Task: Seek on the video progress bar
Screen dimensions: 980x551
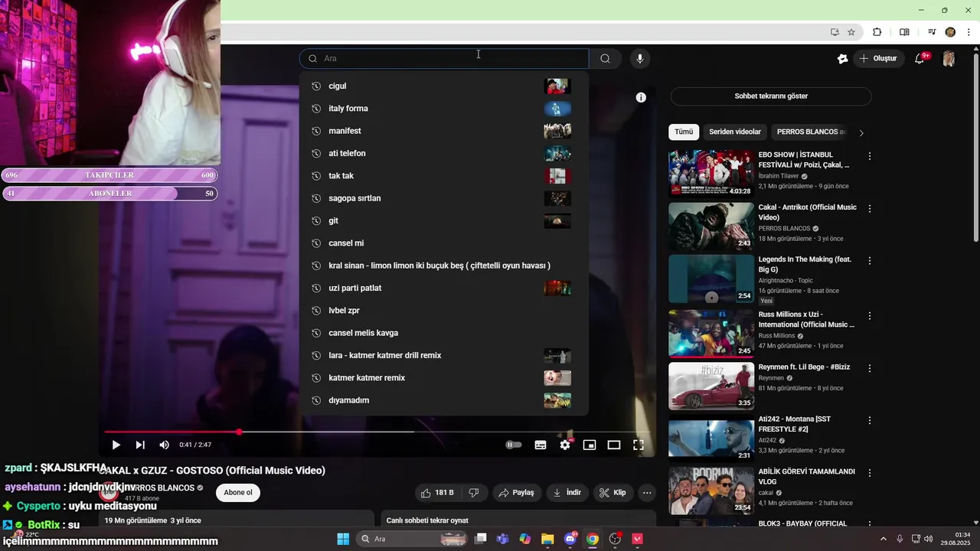Action: click(379, 432)
